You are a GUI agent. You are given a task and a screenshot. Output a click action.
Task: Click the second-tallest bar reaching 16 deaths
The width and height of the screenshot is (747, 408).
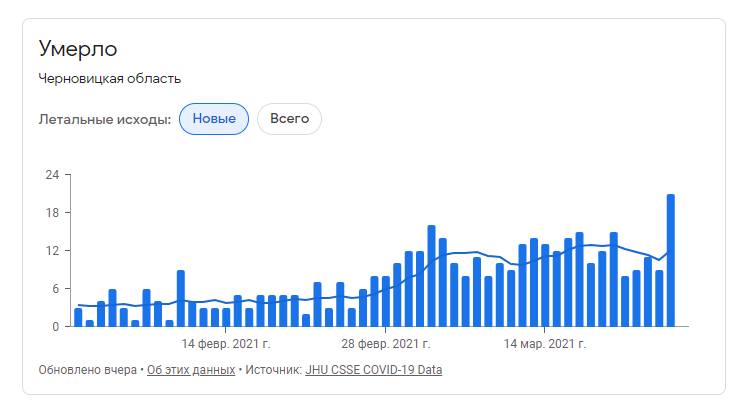click(x=431, y=276)
